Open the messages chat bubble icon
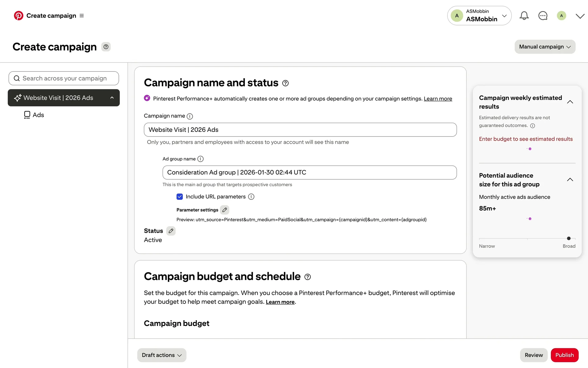 pos(543,16)
